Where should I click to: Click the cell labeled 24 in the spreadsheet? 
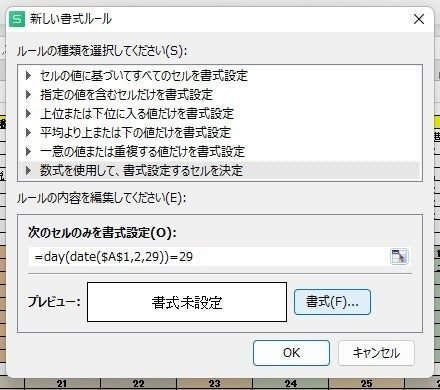(290, 384)
